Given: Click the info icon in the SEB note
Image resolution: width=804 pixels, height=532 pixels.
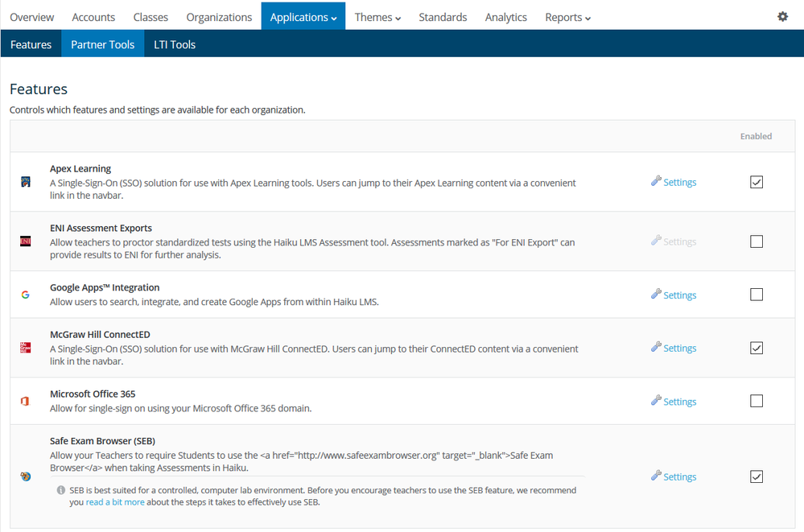Looking at the screenshot, I should pos(61,490).
